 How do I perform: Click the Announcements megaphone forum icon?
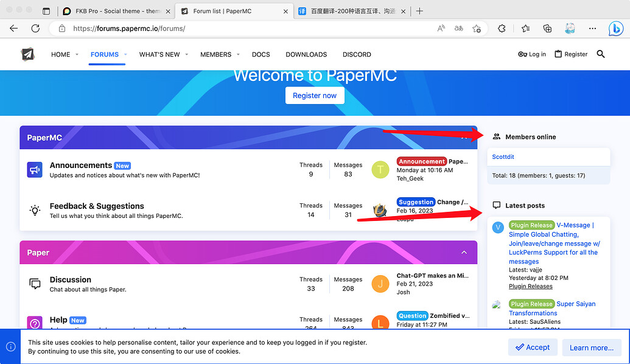click(x=35, y=170)
